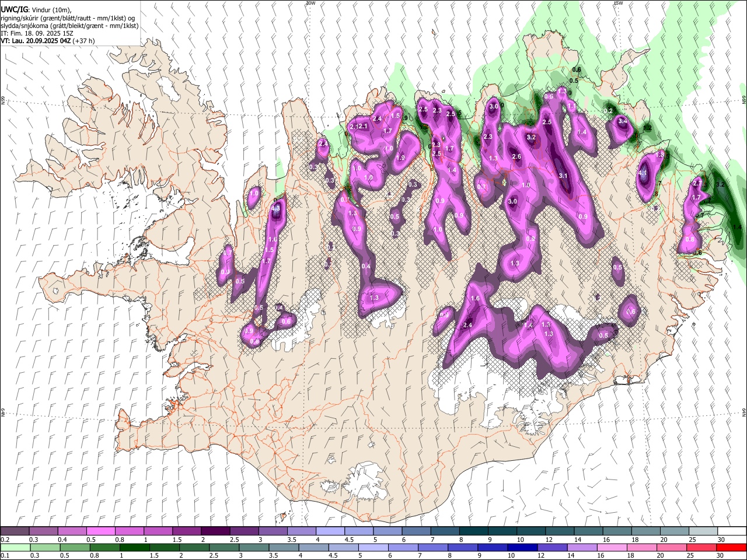747x560 pixels.
Task: Select the deep blue swatch between 10 and 12, lower row
Action: click(x=523, y=547)
